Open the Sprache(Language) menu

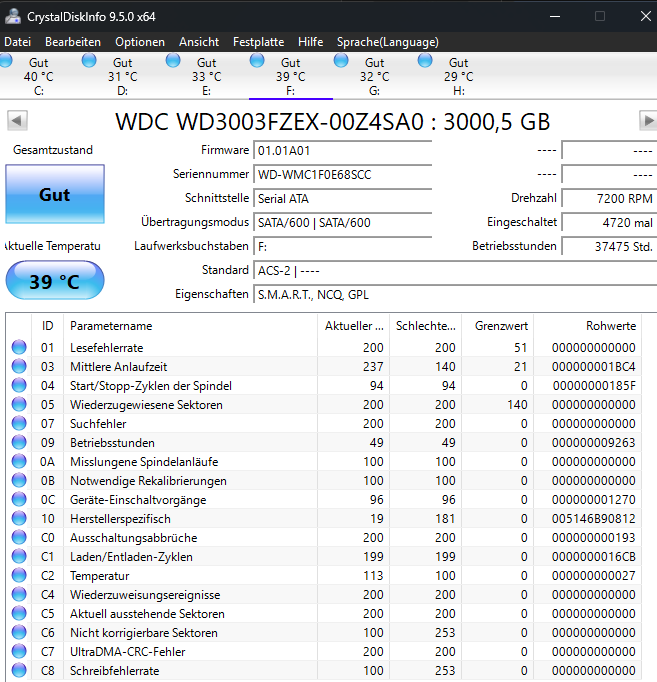coord(387,42)
